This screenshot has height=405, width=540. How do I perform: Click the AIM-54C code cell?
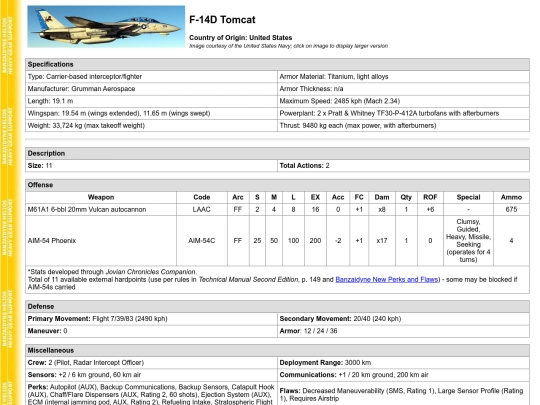202,241
